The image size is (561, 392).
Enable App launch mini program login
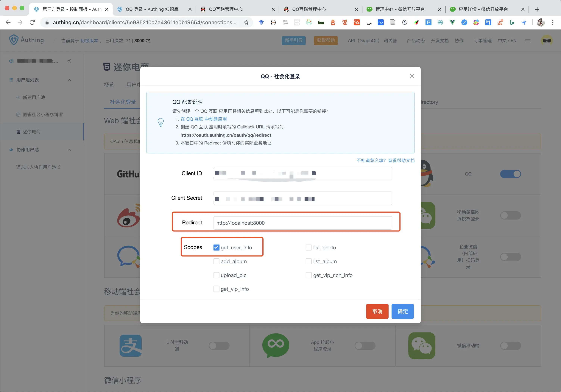(x=365, y=346)
